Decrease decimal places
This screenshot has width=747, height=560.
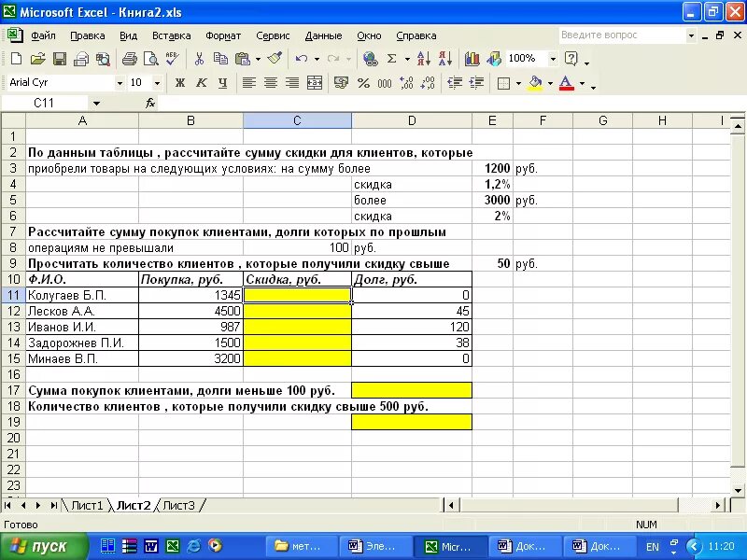(428, 83)
